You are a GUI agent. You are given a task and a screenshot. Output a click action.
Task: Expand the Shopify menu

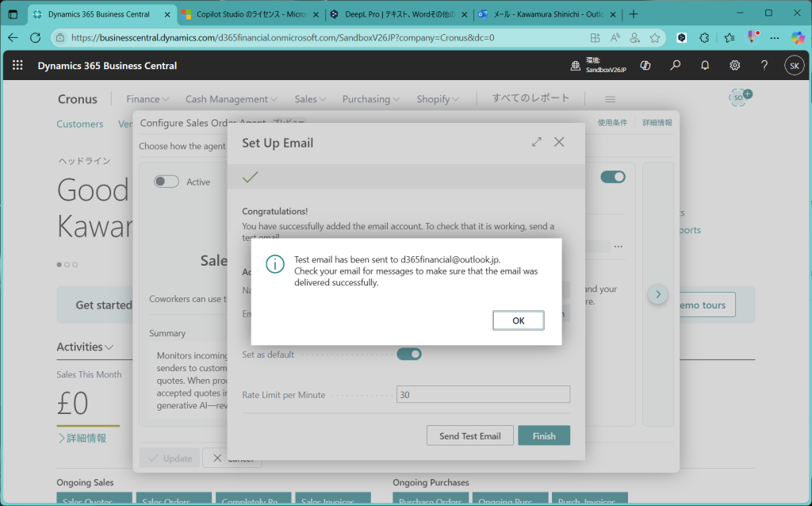pyautogui.click(x=438, y=99)
